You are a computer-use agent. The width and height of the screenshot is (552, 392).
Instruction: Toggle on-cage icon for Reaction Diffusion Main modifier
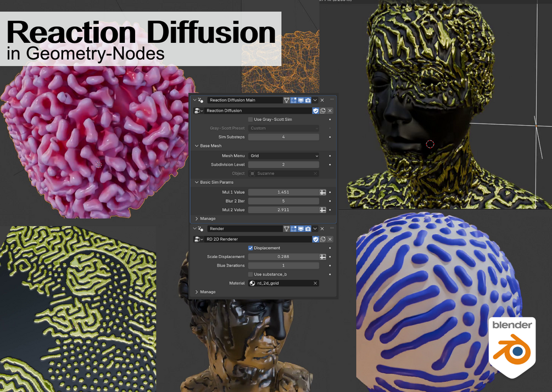coord(286,100)
